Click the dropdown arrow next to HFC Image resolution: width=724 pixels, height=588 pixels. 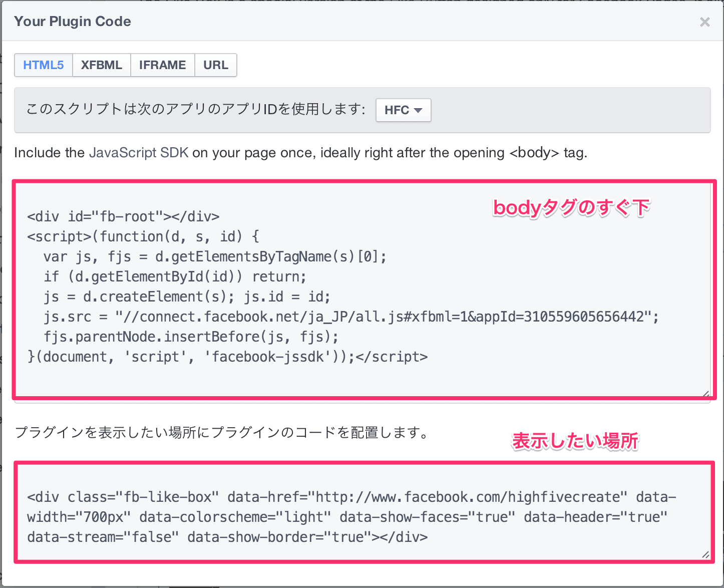pos(418,110)
